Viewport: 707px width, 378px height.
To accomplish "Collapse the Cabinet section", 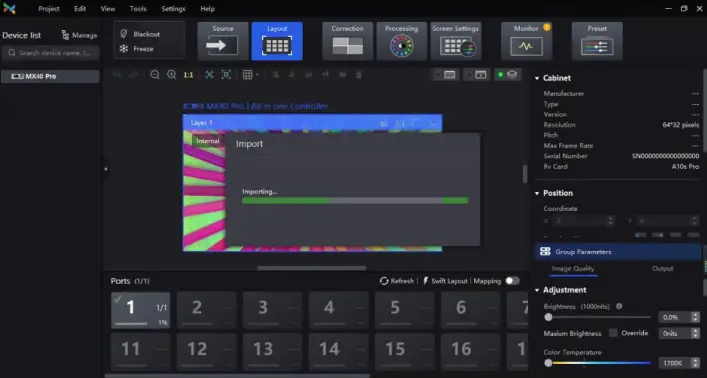I will coord(537,78).
